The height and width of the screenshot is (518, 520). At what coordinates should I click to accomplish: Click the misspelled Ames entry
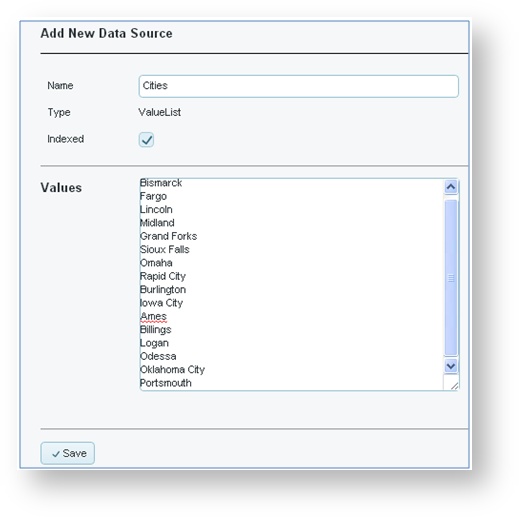click(x=153, y=316)
